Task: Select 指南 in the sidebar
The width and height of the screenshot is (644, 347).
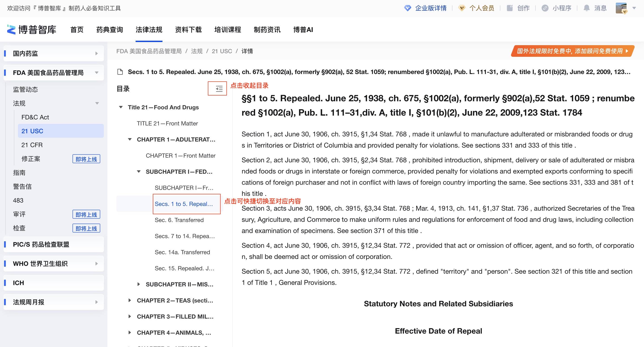Action: point(19,173)
